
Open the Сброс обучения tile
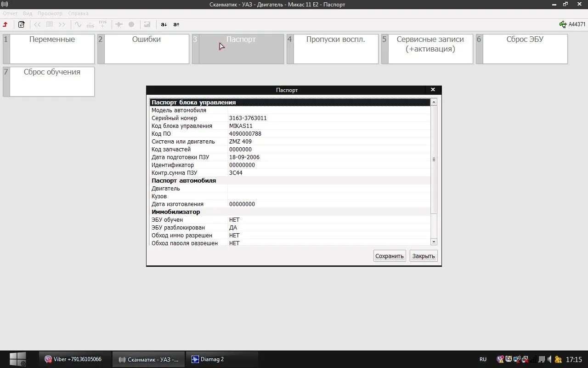coord(49,81)
